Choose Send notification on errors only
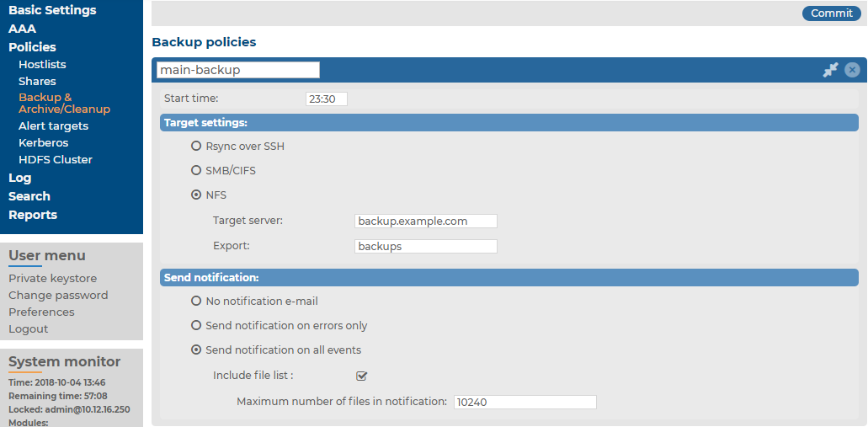 tap(196, 325)
